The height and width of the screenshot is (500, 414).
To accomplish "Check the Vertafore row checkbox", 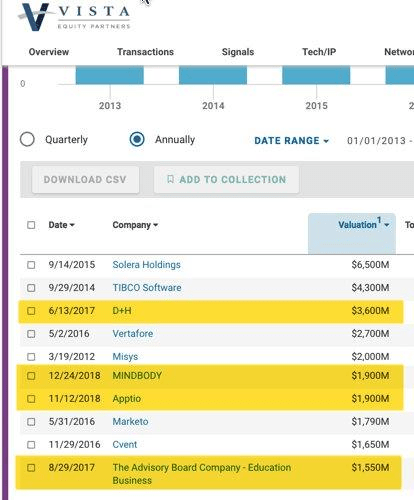I will click(31, 334).
